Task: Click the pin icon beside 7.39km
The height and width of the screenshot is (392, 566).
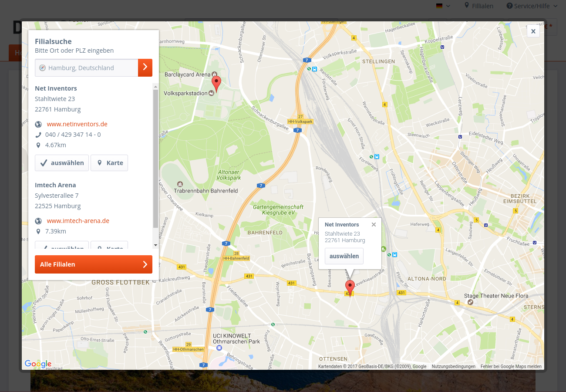Action: [38, 231]
